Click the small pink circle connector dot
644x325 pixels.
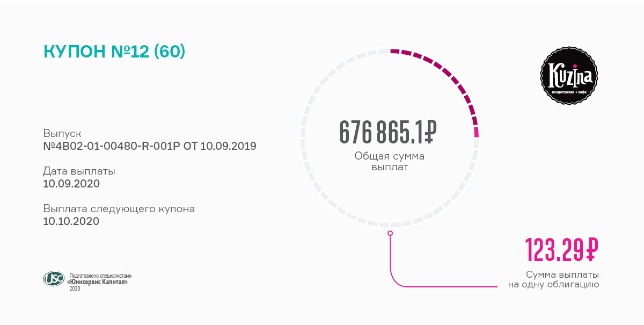(x=390, y=233)
